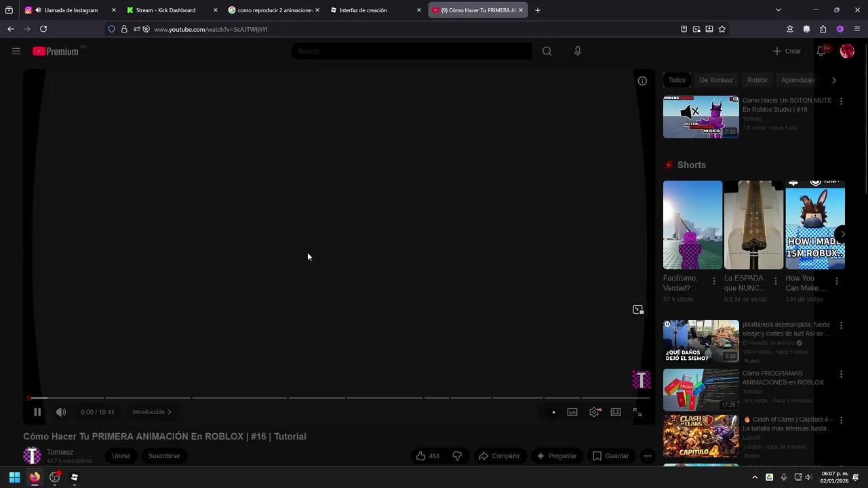Open the YouTube guide hamburger menu
Viewport: 868px width, 488px height.
pyautogui.click(x=16, y=51)
